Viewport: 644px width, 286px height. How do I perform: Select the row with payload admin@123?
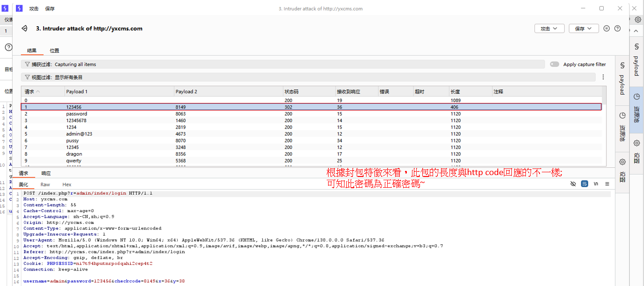pos(311,134)
